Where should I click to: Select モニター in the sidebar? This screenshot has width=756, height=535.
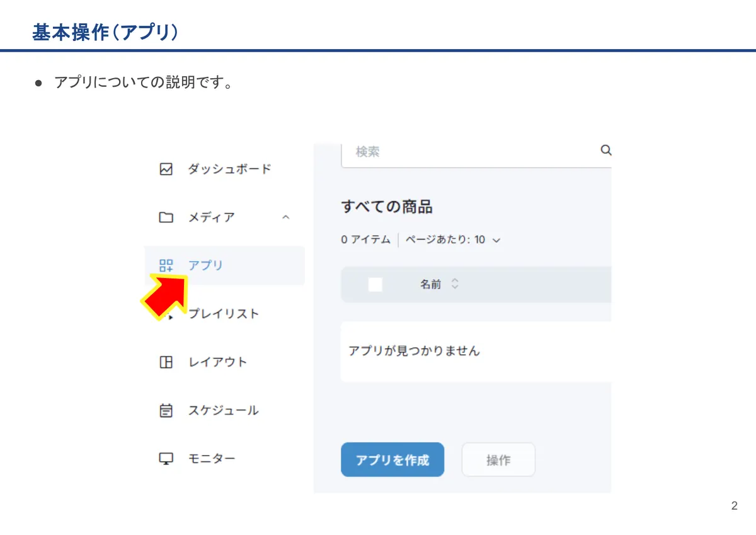pyautogui.click(x=211, y=459)
